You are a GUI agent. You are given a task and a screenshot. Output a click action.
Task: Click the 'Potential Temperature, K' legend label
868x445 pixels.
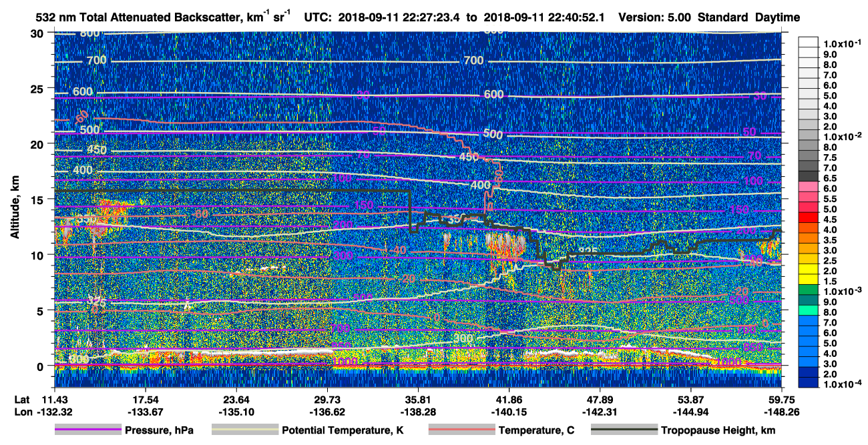point(343,430)
